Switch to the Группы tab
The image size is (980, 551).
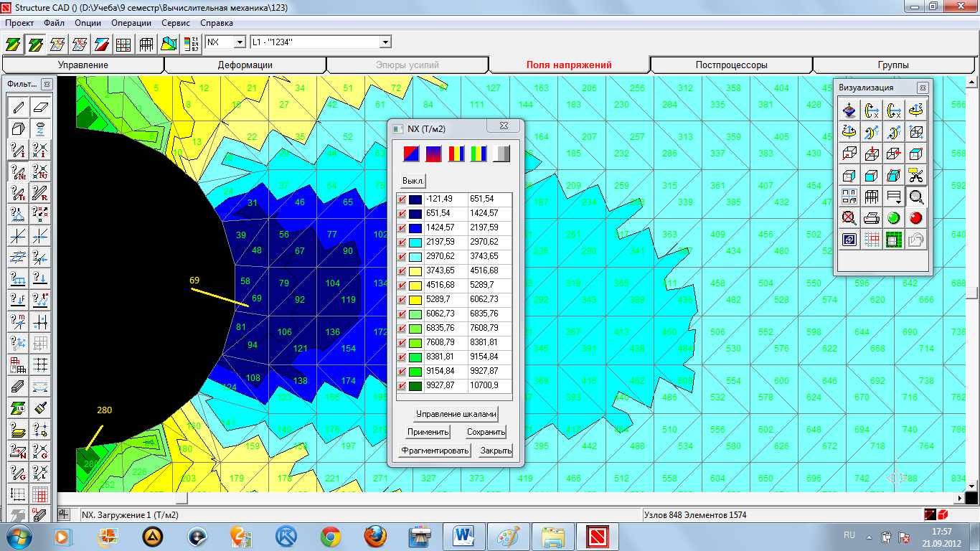tap(893, 65)
